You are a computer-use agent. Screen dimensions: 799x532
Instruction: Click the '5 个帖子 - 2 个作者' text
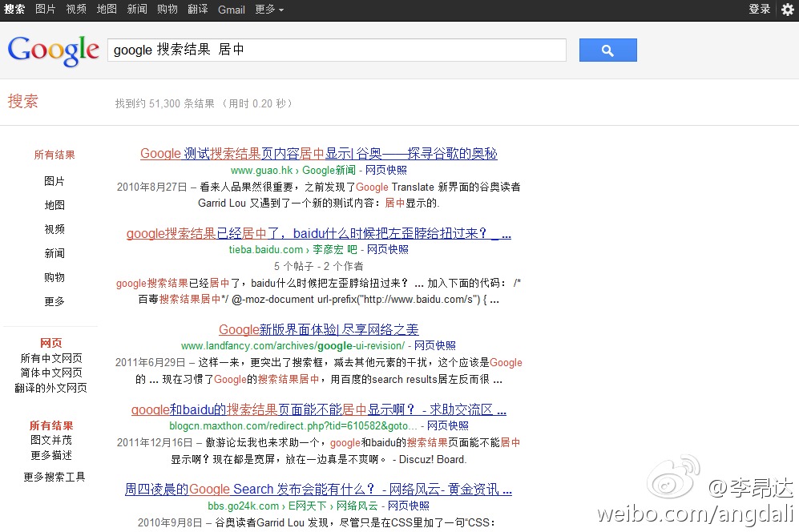coord(318,266)
